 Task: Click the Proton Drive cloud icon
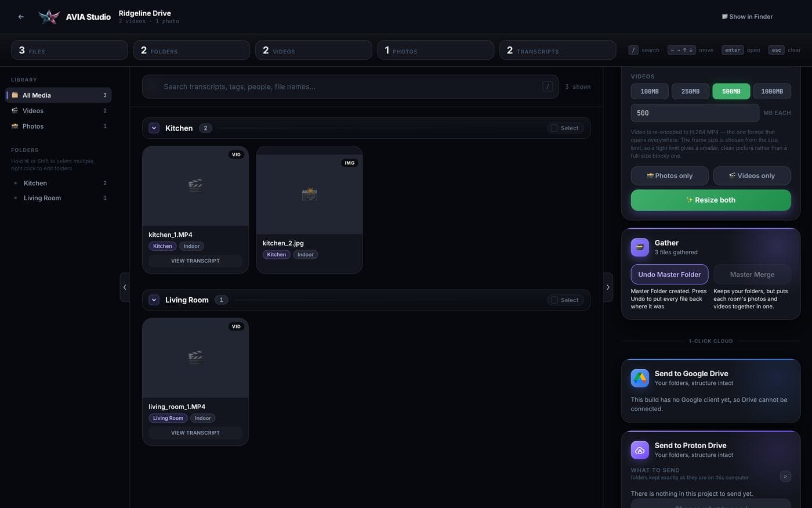point(640,450)
